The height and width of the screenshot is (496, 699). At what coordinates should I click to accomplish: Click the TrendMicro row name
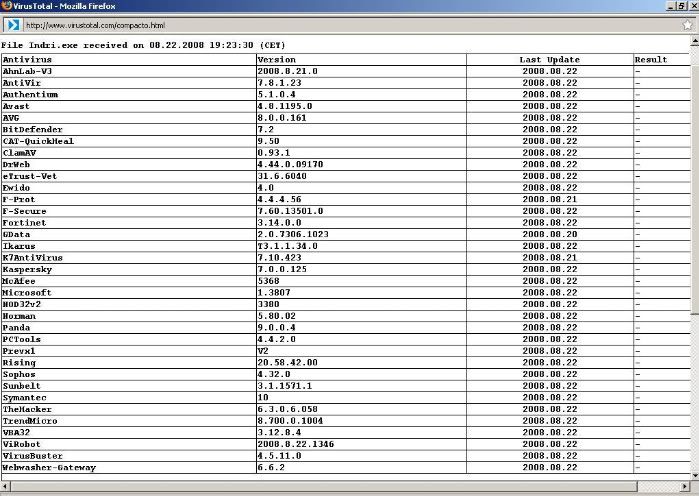point(30,421)
